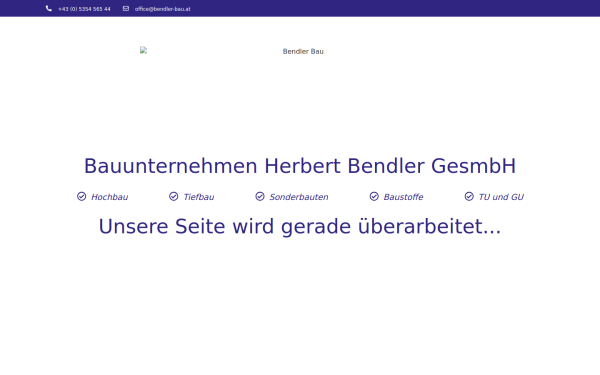The width and height of the screenshot is (600, 375).
Task: Click the checkmark icon beside Sonderbauten
Action: 260,196
